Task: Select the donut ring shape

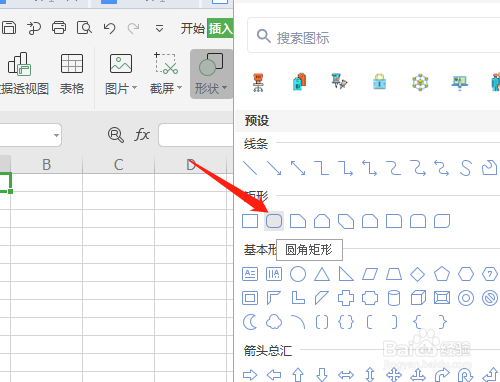Action: (x=466, y=298)
